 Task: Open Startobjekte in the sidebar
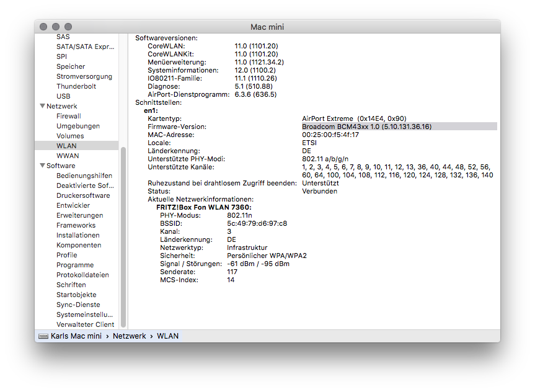[x=76, y=295]
